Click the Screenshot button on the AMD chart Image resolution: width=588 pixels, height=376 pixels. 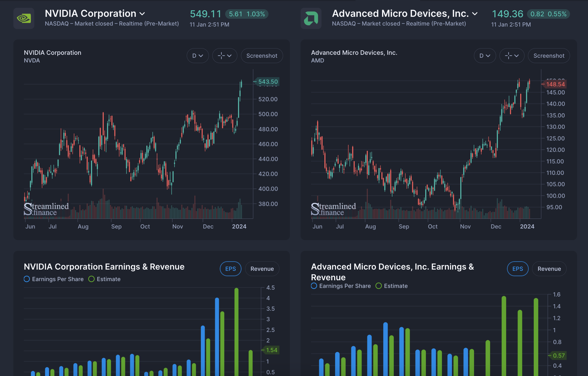(549, 56)
